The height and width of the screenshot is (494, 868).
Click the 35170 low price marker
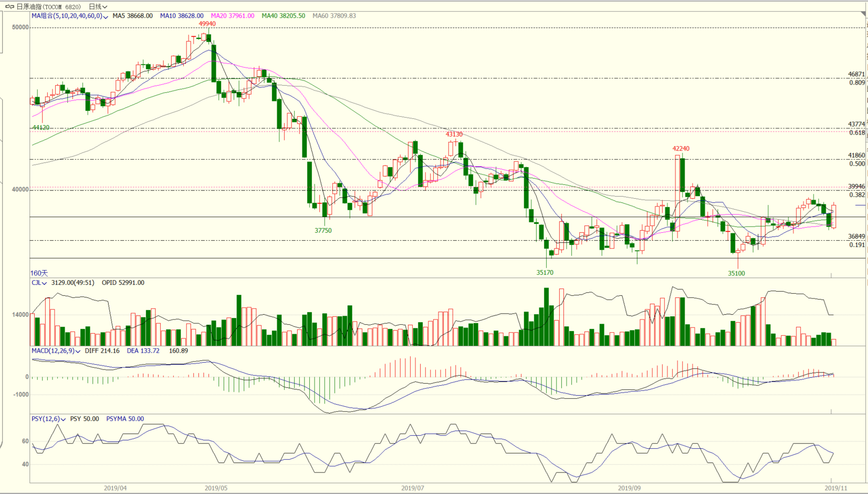(x=545, y=273)
